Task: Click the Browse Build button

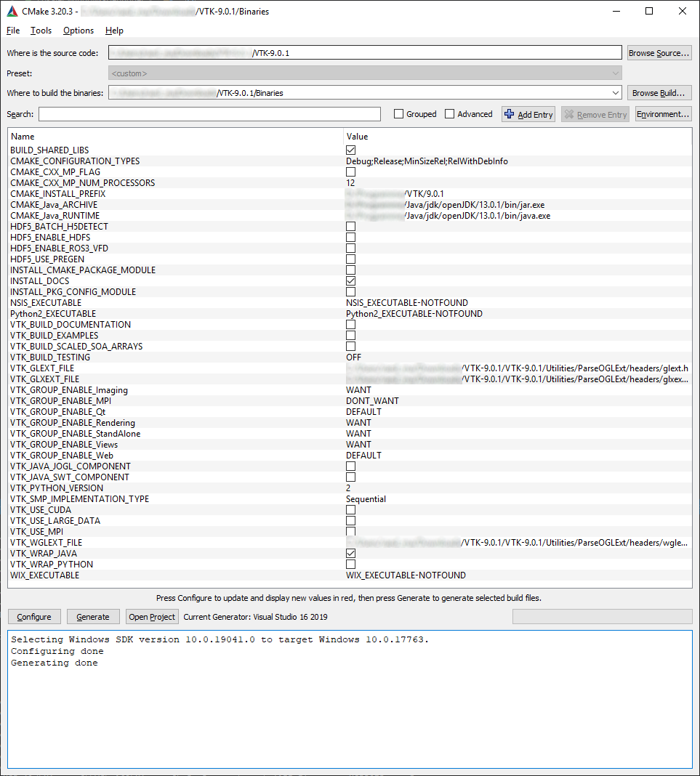Action: click(659, 92)
